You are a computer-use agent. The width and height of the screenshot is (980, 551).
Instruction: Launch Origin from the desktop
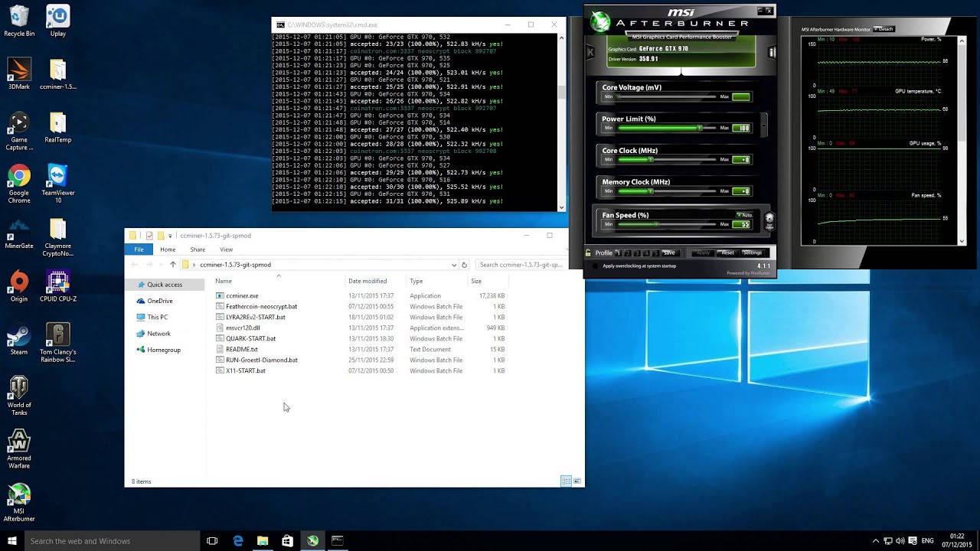(19, 286)
